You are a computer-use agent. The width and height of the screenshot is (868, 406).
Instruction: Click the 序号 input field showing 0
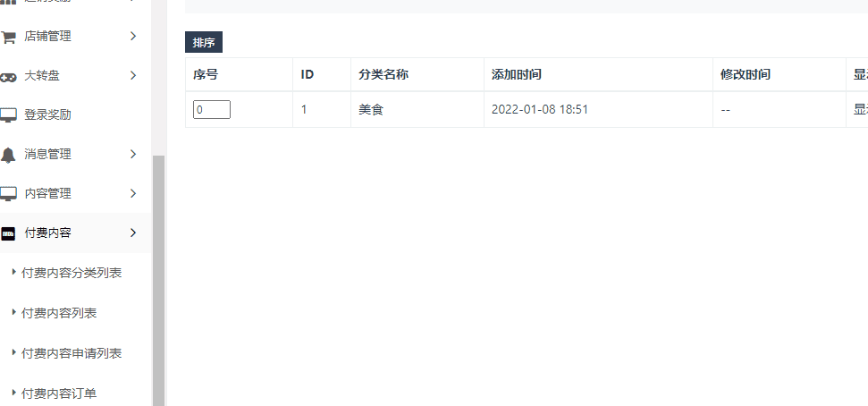(x=212, y=110)
